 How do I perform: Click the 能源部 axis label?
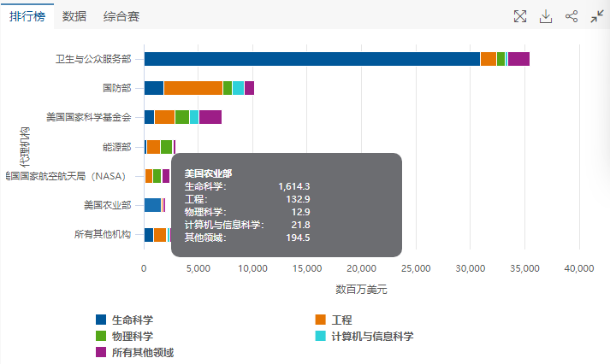[116, 147]
